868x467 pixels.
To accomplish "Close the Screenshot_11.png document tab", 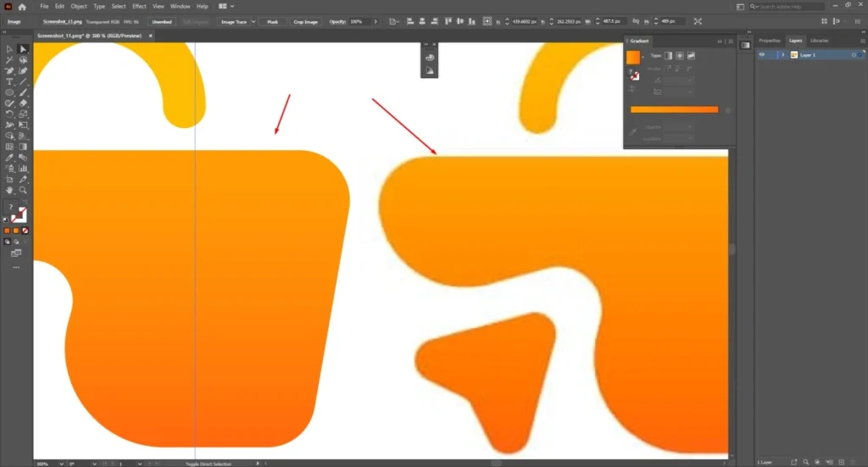I will pos(151,36).
